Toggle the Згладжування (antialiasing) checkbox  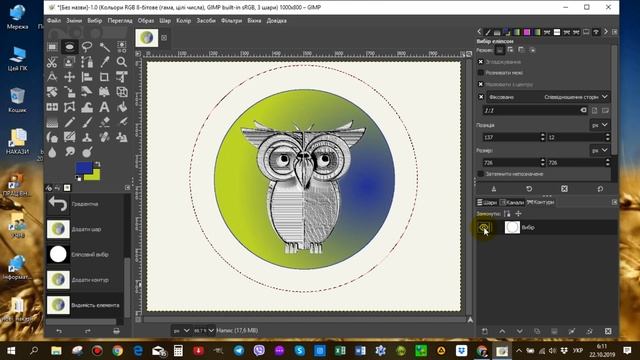click(x=480, y=62)
